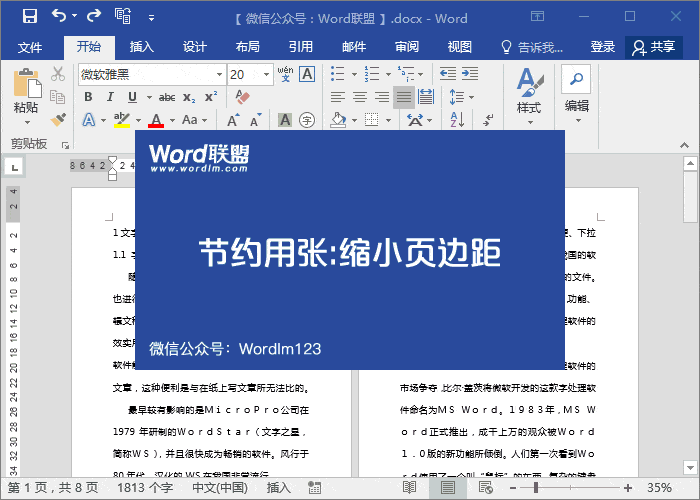Screen dimensions: 700x500
Task: Switch to the 布局 Layout tab
Action: pos(247,46)
